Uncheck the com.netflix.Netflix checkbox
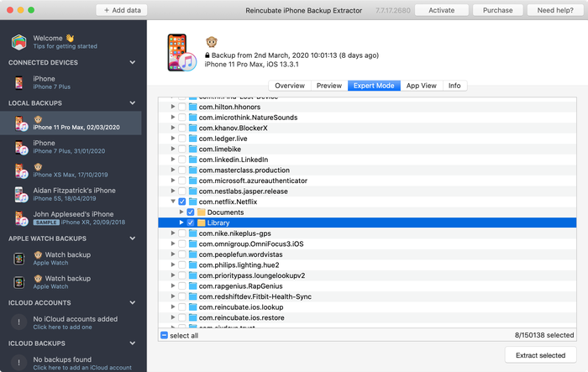 click(x=182, y=202)
